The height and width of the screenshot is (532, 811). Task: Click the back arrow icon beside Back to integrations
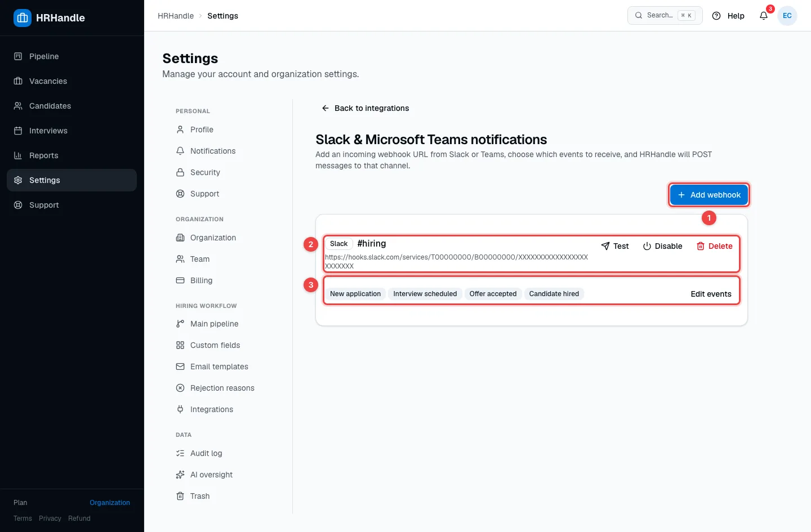tap(325, 108)
